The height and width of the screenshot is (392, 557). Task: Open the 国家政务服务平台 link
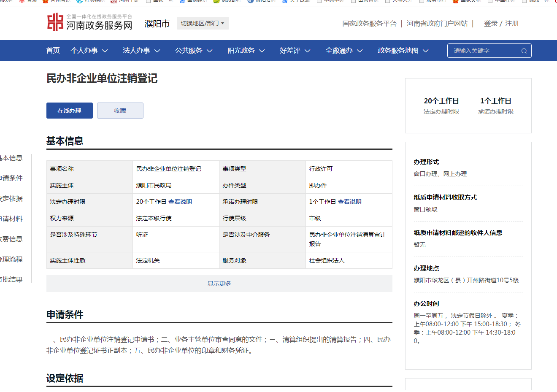(369, 24)
